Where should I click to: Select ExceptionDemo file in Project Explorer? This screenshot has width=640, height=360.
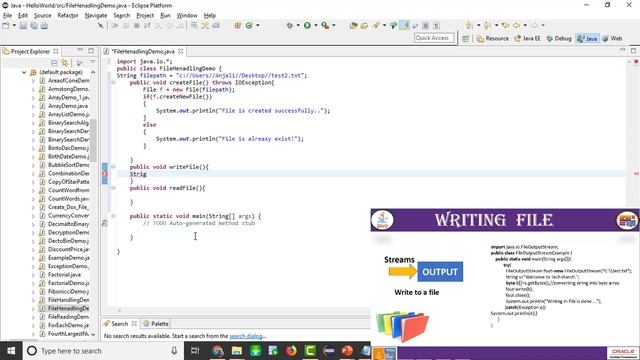pyautogui.click(x=68, y=266)
